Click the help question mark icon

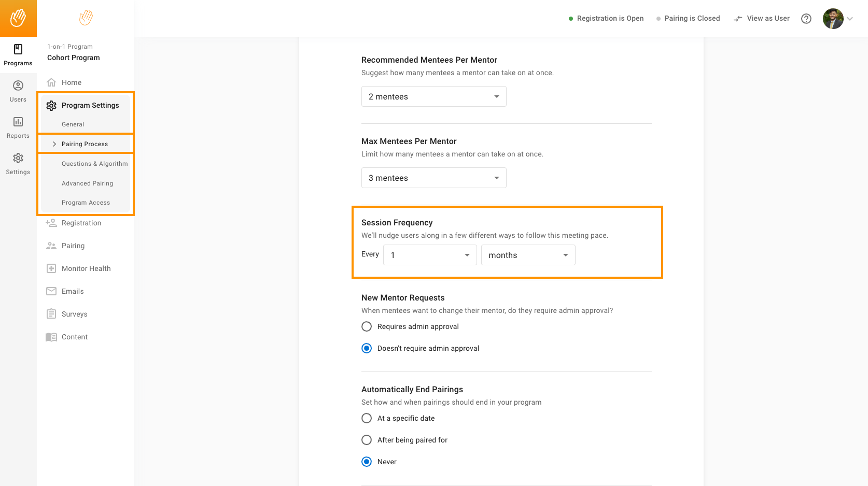(806, 19)
